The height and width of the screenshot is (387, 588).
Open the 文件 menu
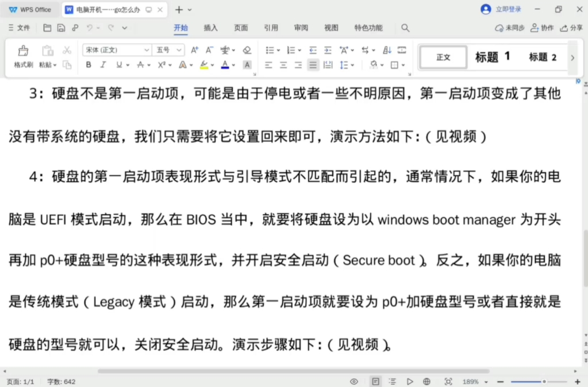click(x=19, y=28)
